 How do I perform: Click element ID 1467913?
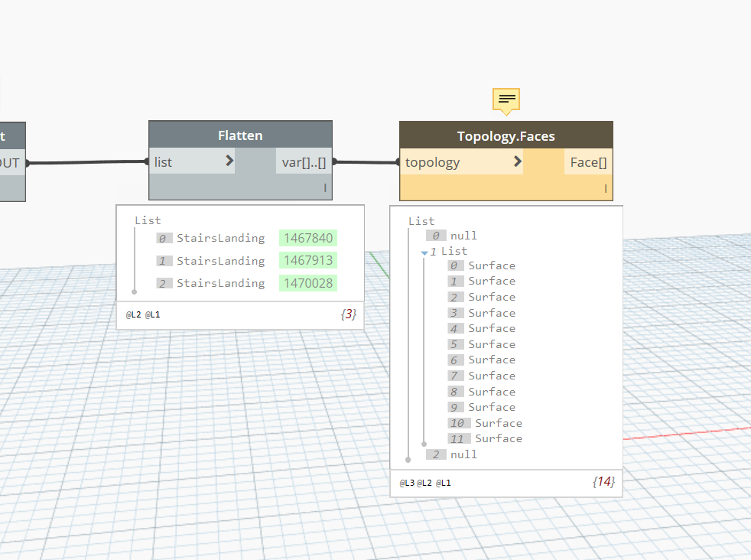pyautogui.click(x=308, y=261)
